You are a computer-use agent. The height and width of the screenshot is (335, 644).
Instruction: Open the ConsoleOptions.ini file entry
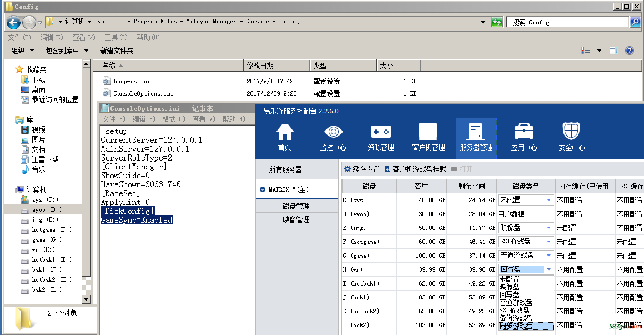pyautogui.click(x=143, y=93)
